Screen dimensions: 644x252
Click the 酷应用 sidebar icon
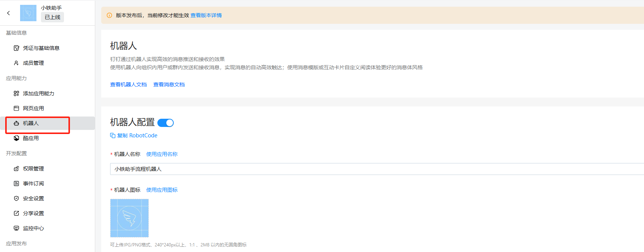[x=16, y=138]
